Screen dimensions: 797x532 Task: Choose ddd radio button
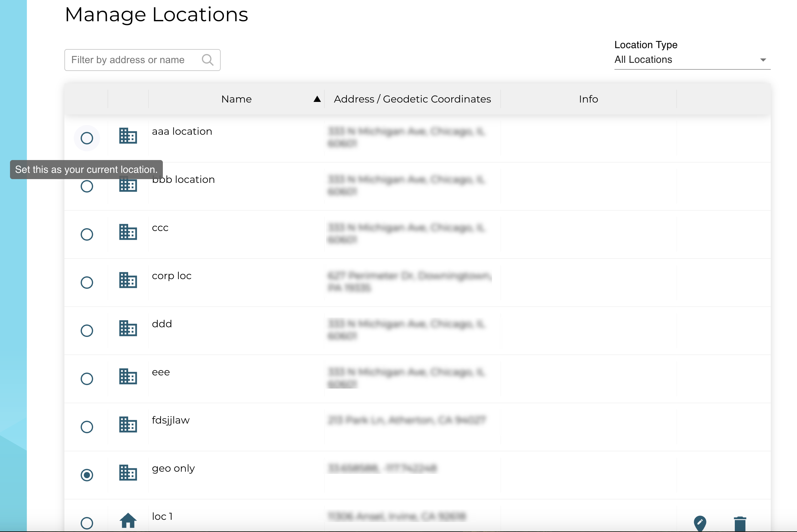tap(87, 331)
